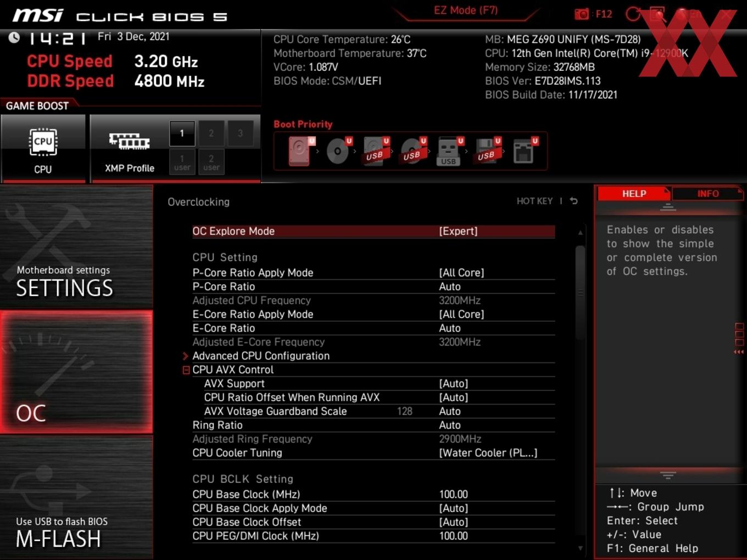Open CPU Ratio Offset When Running AVX dropdown
Image resolution: width=747 pixels, height=560 pixels.
[454, 397]
